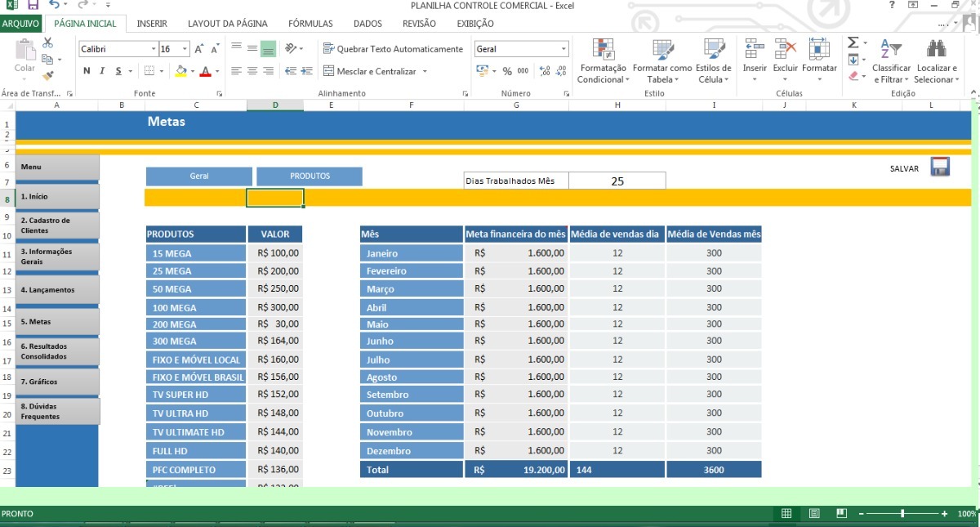Click the AutoSum sigma icon
The image size is (980, 527).
[853, 42]
